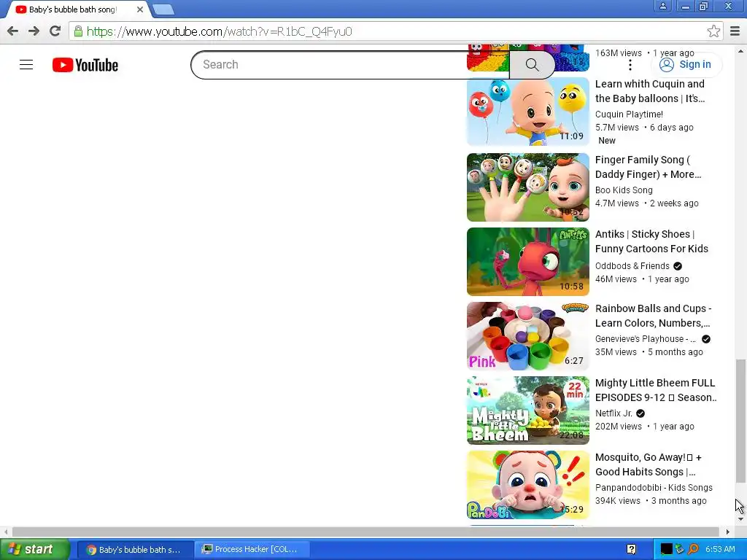Screen dimensions: 747x560
Task: Open 'Rainbow Balls and Cups' video title
Action: pos(653,315)
